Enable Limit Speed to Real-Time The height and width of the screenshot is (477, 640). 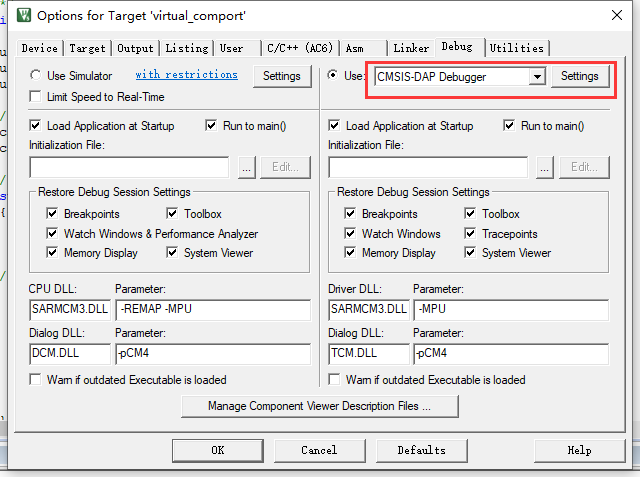(36, 97)
